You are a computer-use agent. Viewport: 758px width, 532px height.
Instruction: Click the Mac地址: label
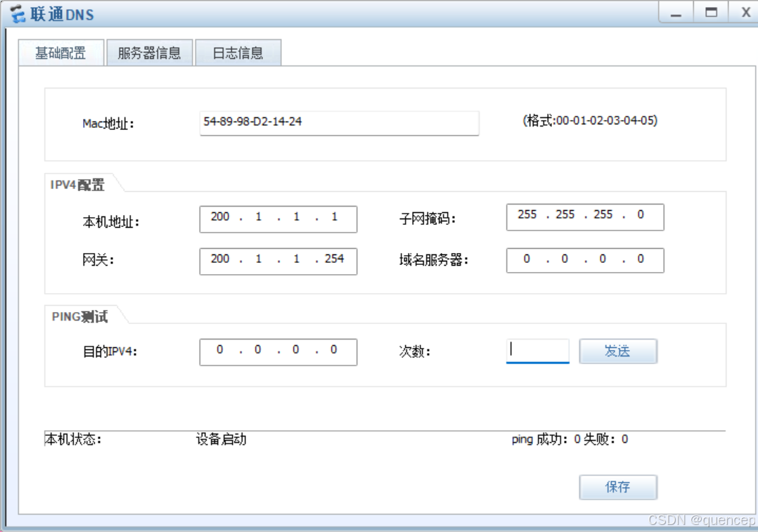(108, 124)
